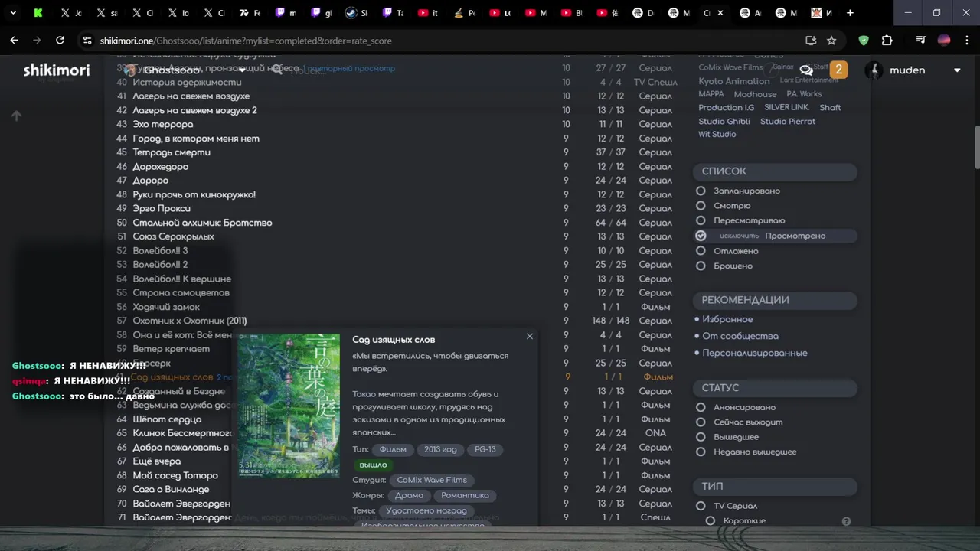Viewport: 980px width, 551px height.
Task: Open the messages chat bubble icon
Action: (x=806, y=70)
